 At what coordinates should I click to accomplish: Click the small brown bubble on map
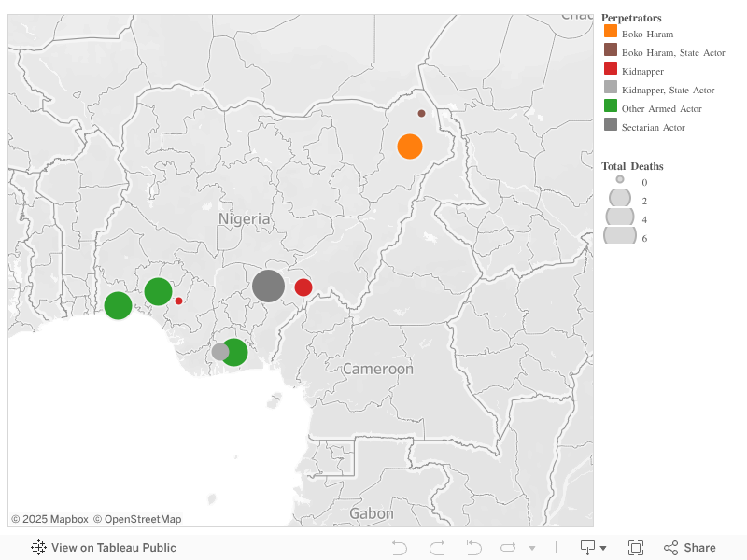pos(421,113)
